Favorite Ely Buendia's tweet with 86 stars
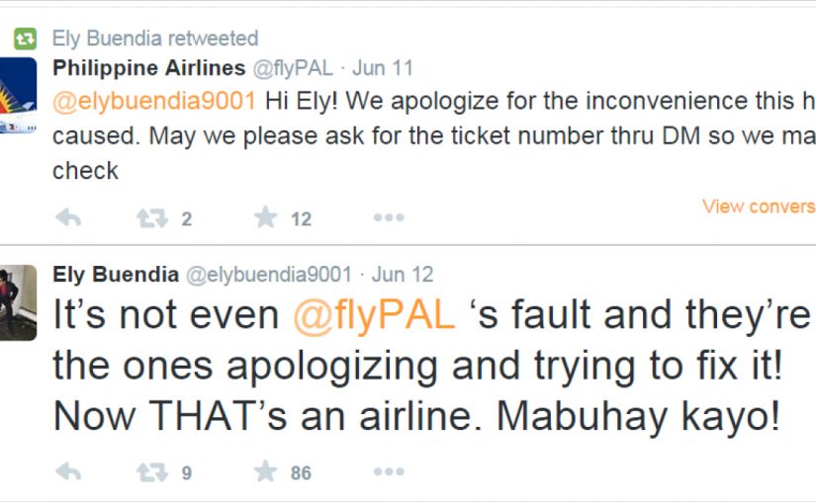This screenshot has height=504, width=816. 265,472
